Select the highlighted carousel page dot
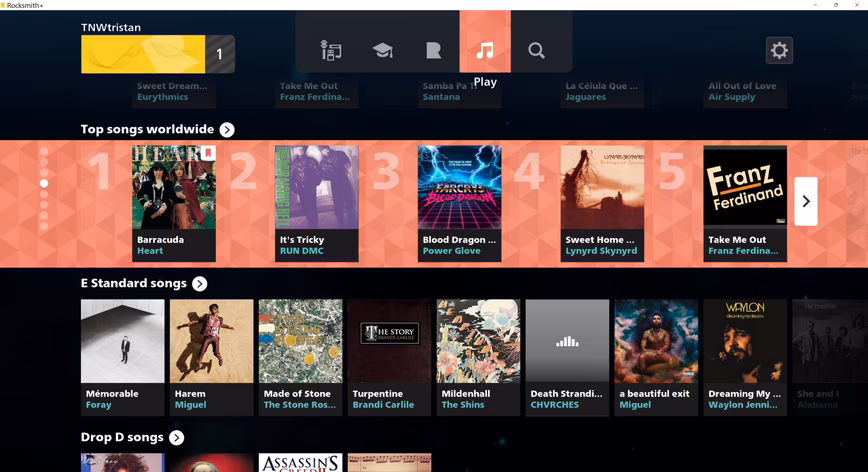This screenshot has height=472, width=868. point(44,183)
